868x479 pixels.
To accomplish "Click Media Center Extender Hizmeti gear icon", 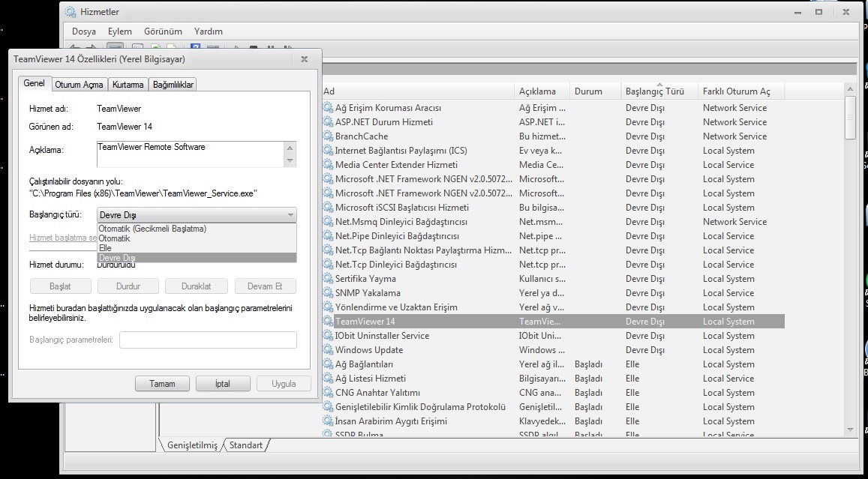I will click(x=329, y=165).
